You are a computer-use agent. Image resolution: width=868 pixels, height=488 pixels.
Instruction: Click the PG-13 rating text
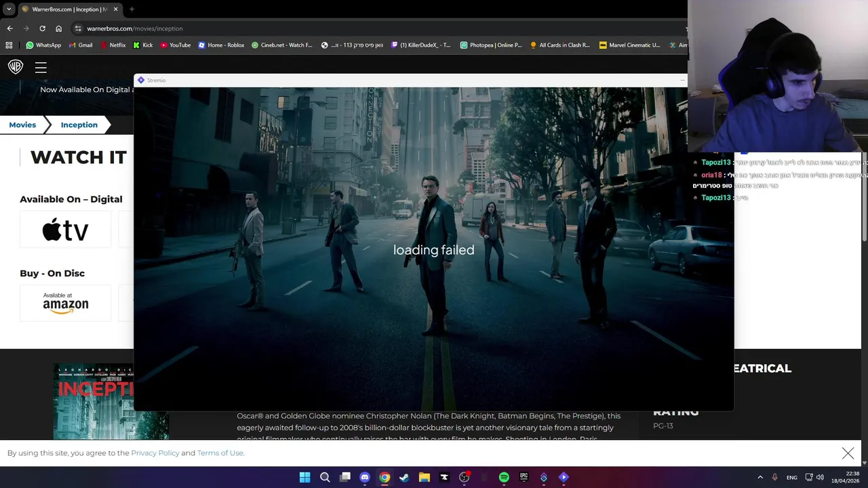[x=663, y=426]
